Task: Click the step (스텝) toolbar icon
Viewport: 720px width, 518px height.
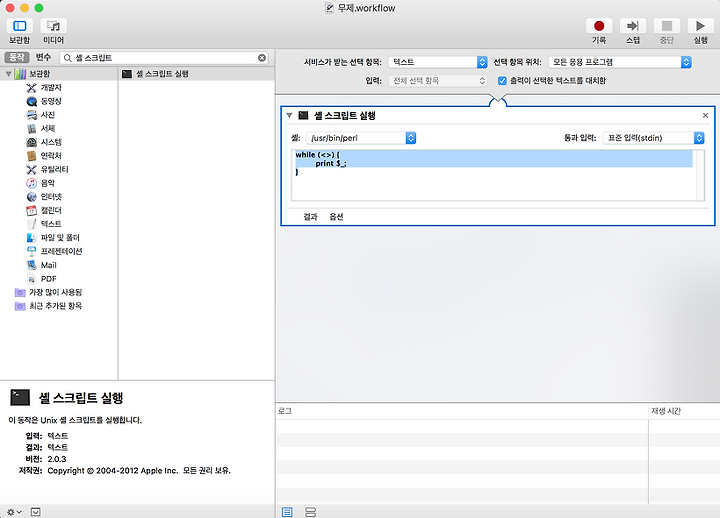Action: 633,26
